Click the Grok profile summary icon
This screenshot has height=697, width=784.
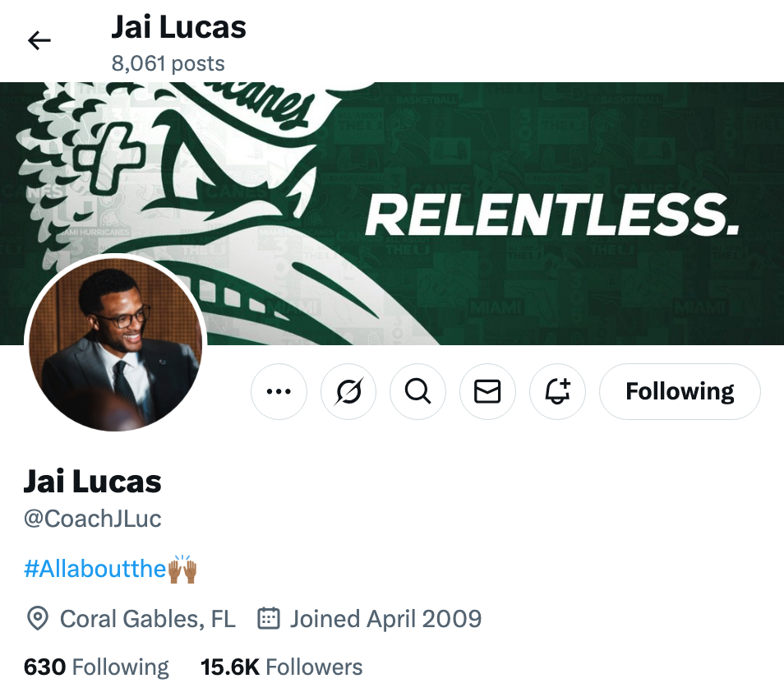click(x=348, y=391)
